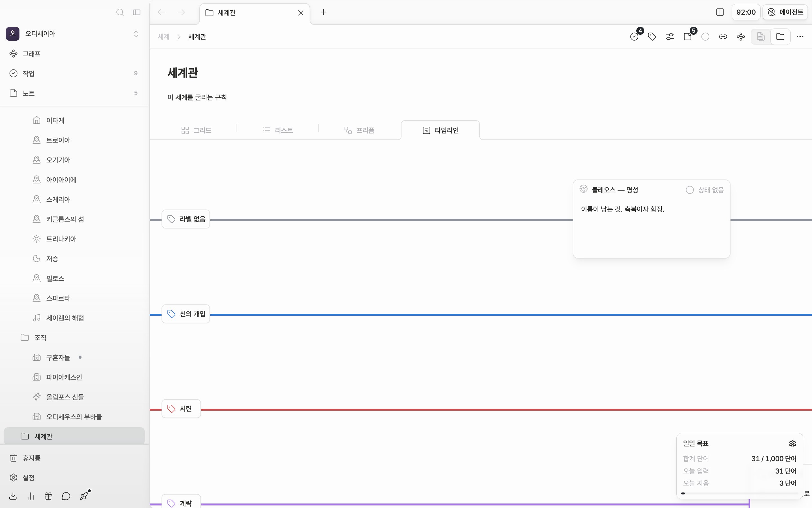Image resolution: width=812 pixels, height=508 pixels.
Task: Switch to 프리폼 view tab
Action: (x=359, y=130)
